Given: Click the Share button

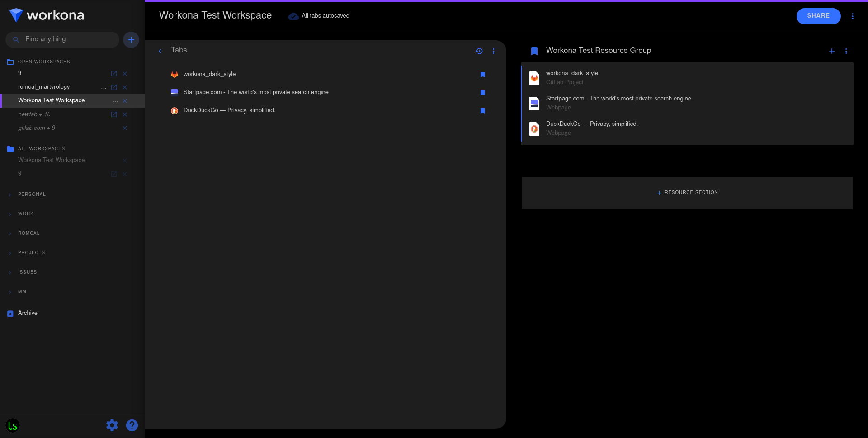Looking at the screenshot, I should click(818, 16).
